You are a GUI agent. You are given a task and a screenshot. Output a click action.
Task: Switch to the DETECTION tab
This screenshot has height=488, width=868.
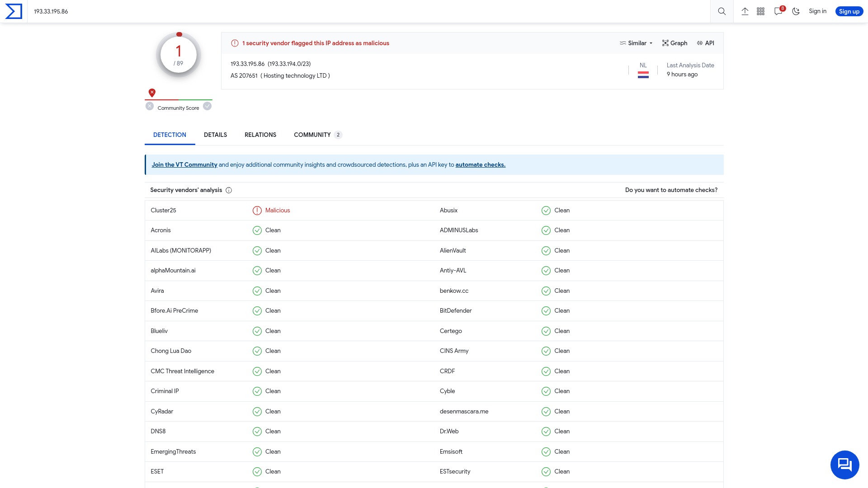pos(170,135)
